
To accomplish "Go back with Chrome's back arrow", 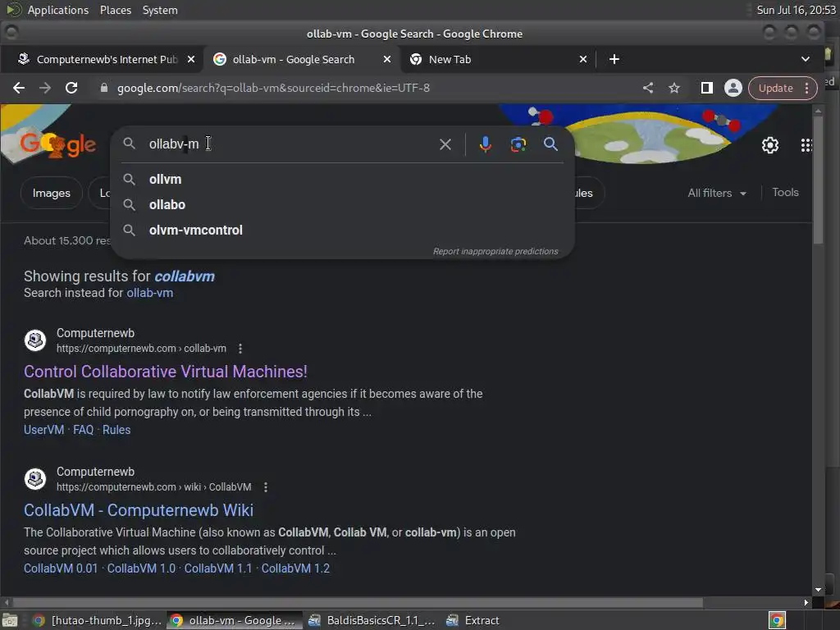I will [19, 88].
